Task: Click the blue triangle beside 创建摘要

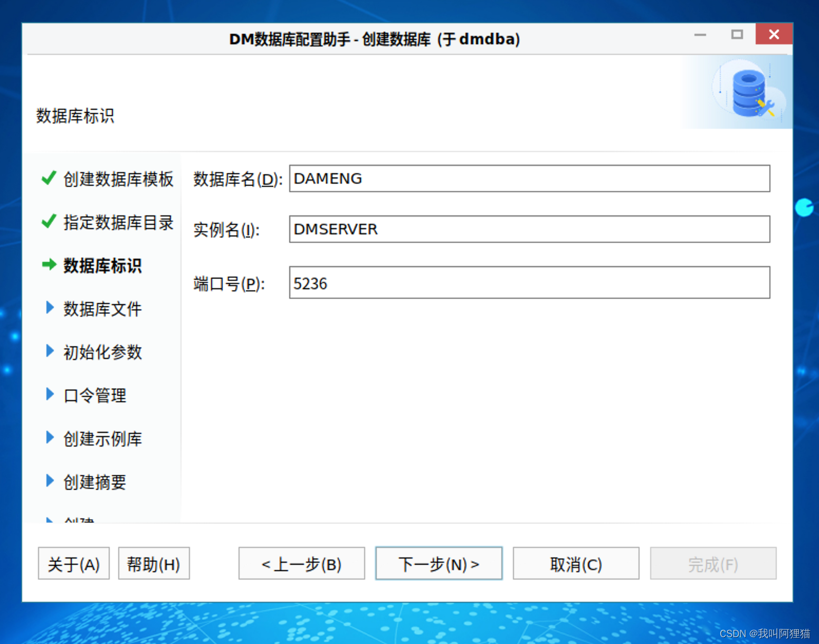Action: pos(50,480)
